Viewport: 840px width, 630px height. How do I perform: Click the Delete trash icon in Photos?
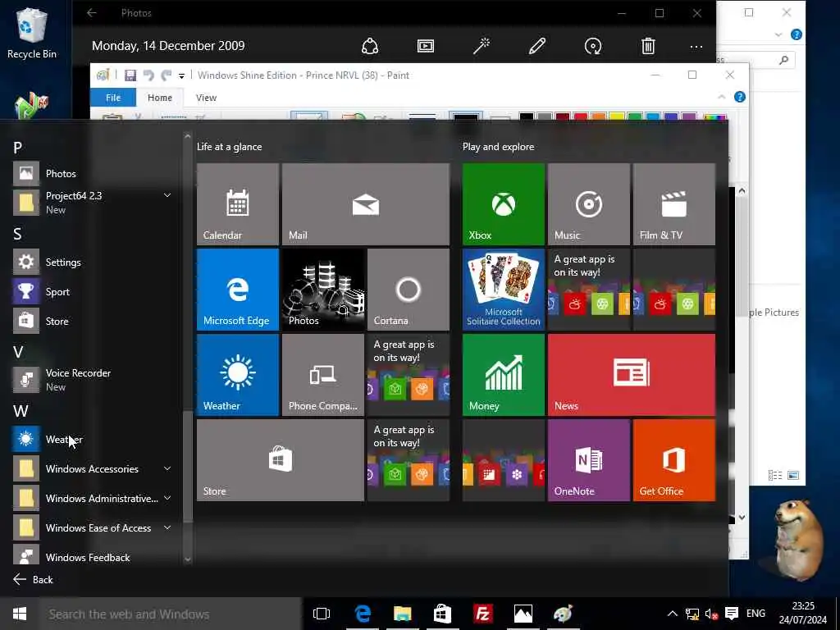(x=648, y=46)
